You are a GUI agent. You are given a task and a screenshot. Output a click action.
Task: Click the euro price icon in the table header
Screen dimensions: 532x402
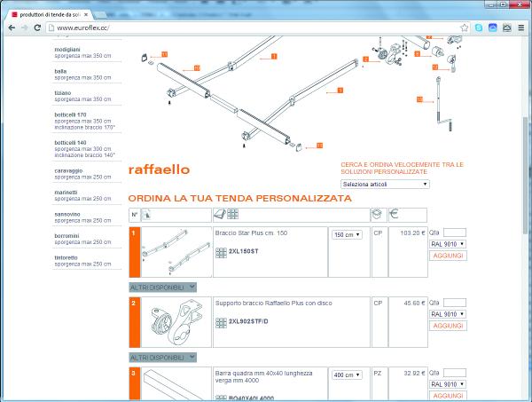394,214
